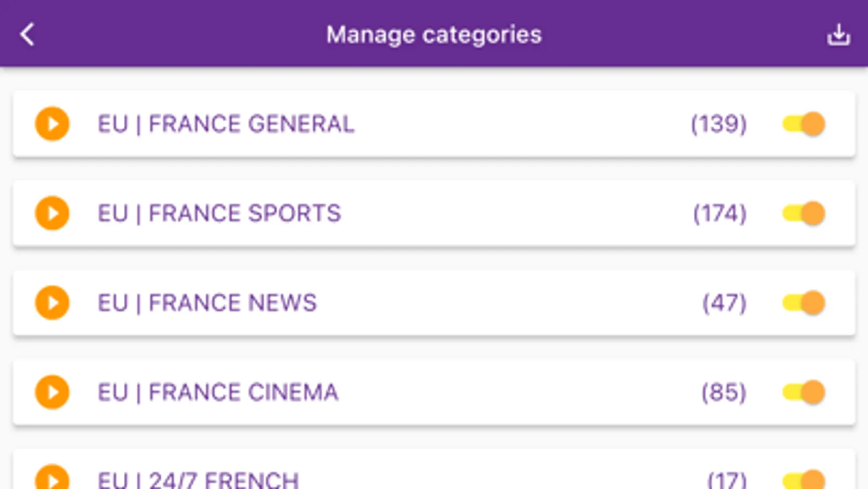Disable the EU | FRANCE GENERAL toggle
The height and width of the screenshot is (489, 868).
pos(803,124)
